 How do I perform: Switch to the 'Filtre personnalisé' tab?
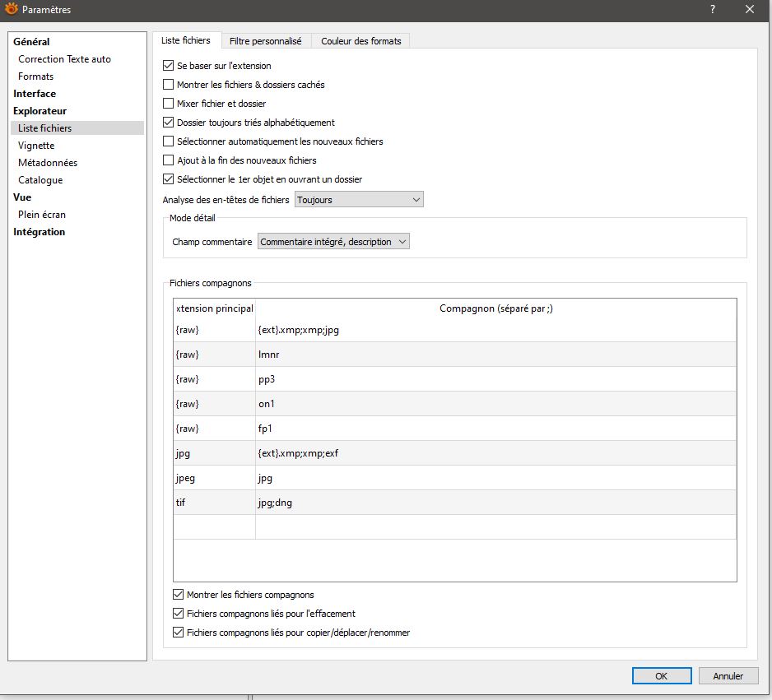265,41
